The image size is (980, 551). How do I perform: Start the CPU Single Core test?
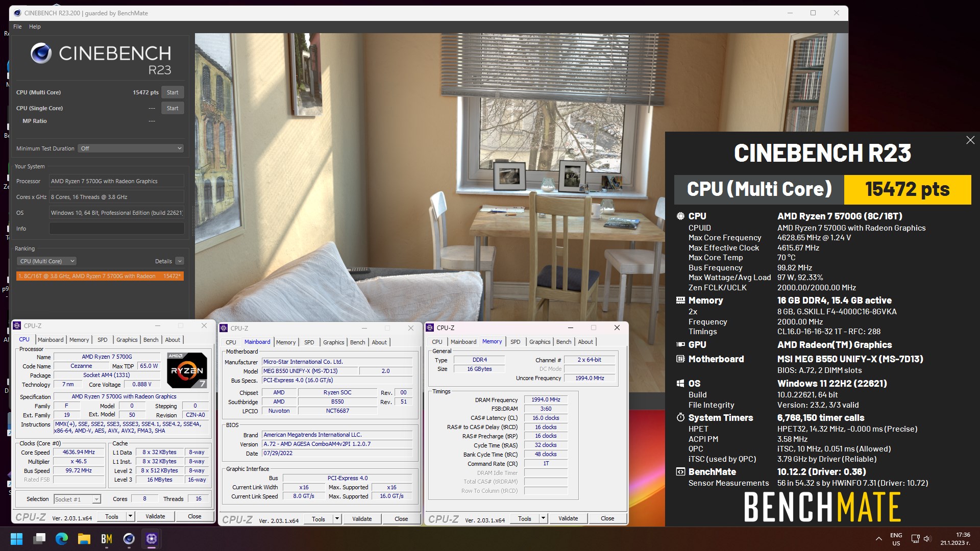173,108
